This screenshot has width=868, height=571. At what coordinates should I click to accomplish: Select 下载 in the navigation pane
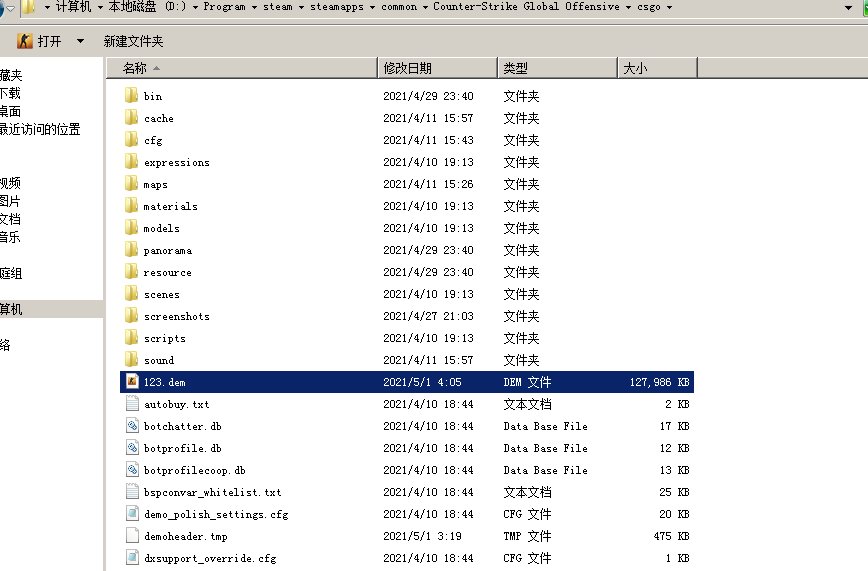[11, 92]
